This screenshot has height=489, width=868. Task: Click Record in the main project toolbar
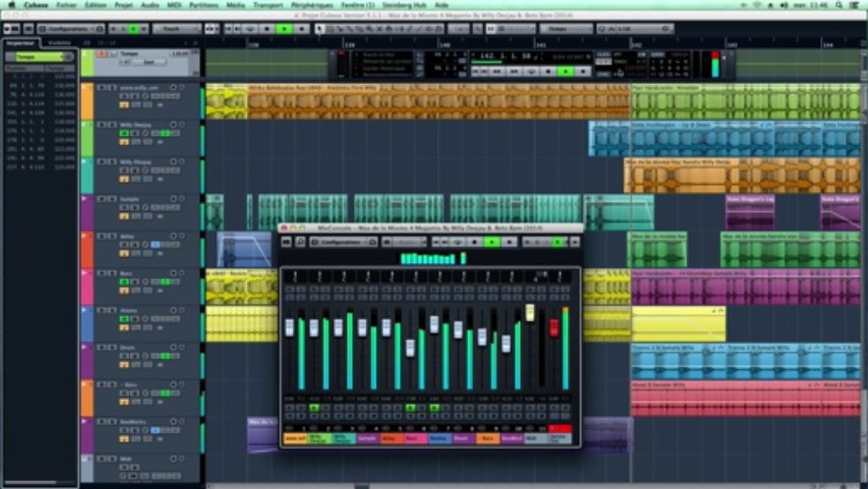(301, 29)
